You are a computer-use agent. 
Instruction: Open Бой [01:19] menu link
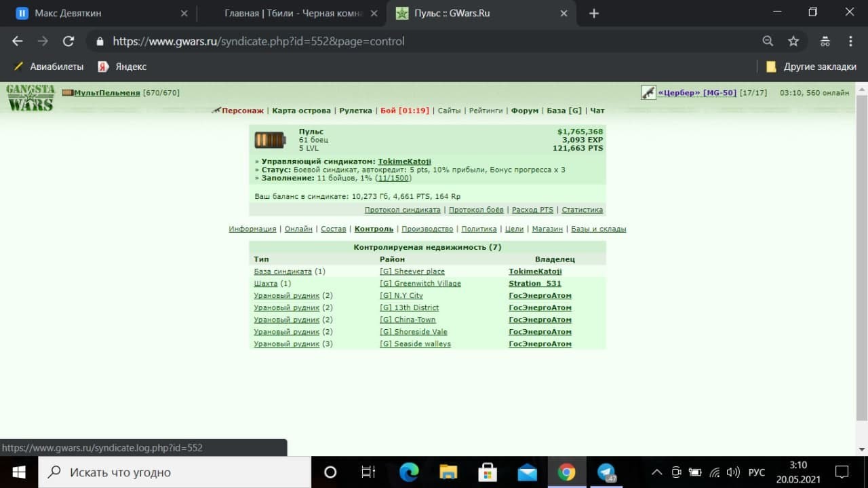[405, 111]
